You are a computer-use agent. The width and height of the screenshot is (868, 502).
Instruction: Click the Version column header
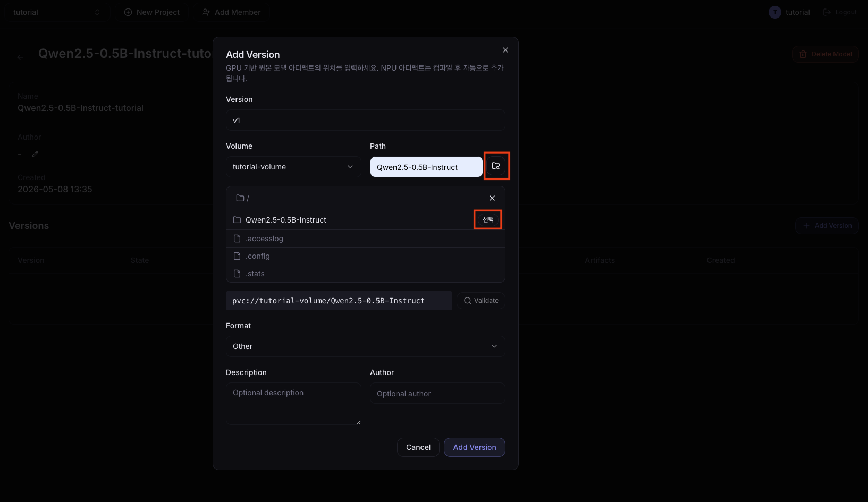click(31, 260)
